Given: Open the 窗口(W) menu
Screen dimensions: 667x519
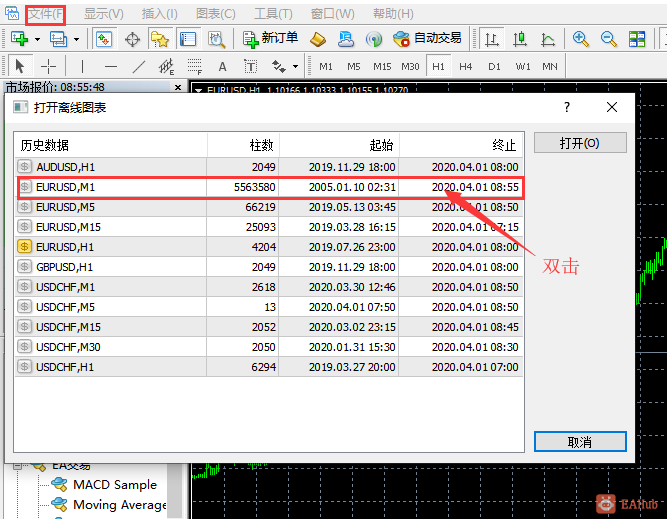Looking at the screenshot, I should [x=332, y=14].
